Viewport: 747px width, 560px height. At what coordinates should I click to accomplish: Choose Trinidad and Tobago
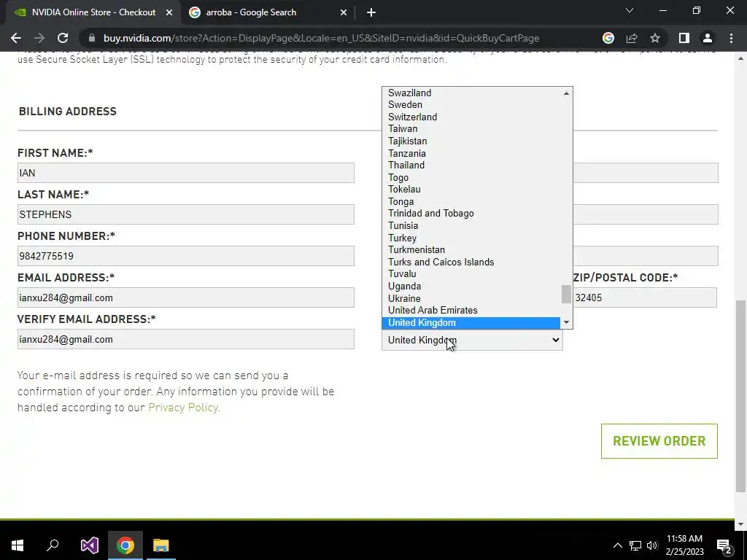[x=471, y=214]
